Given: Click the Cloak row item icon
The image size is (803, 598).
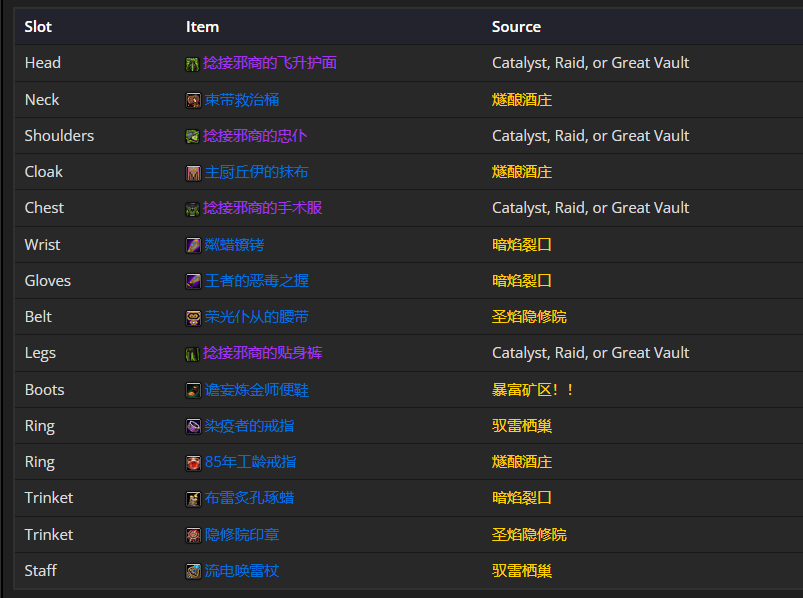Looking at the screenshot, I should point(193,173).
